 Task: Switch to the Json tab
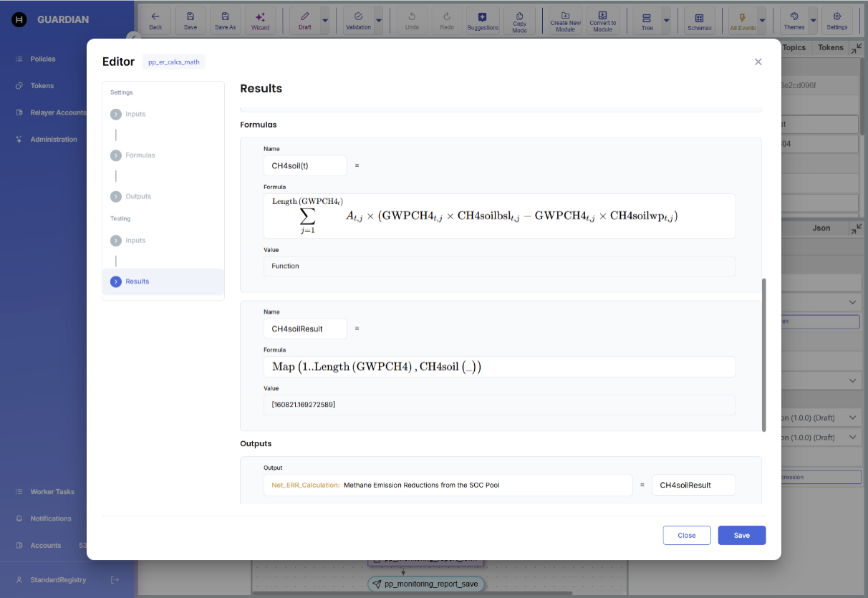coord(821,228)
